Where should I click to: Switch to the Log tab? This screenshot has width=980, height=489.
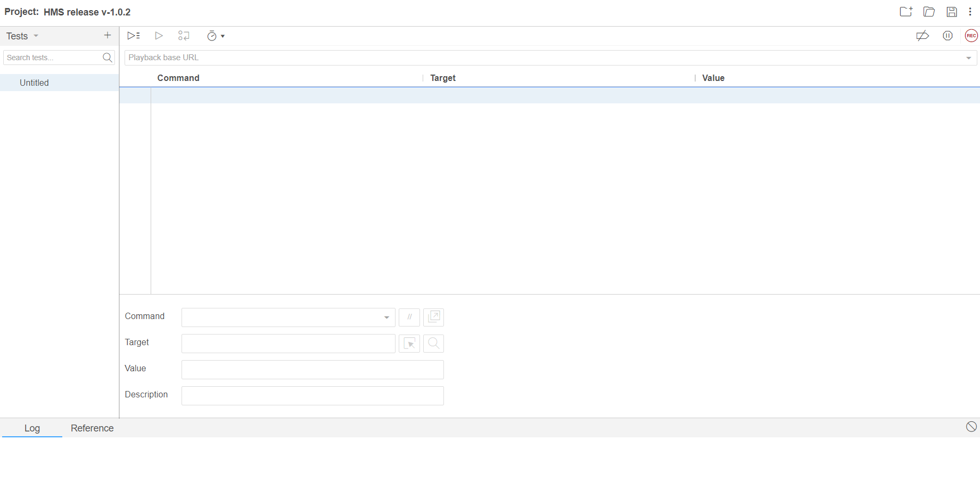pyautogui.click(x=32, y=428)
